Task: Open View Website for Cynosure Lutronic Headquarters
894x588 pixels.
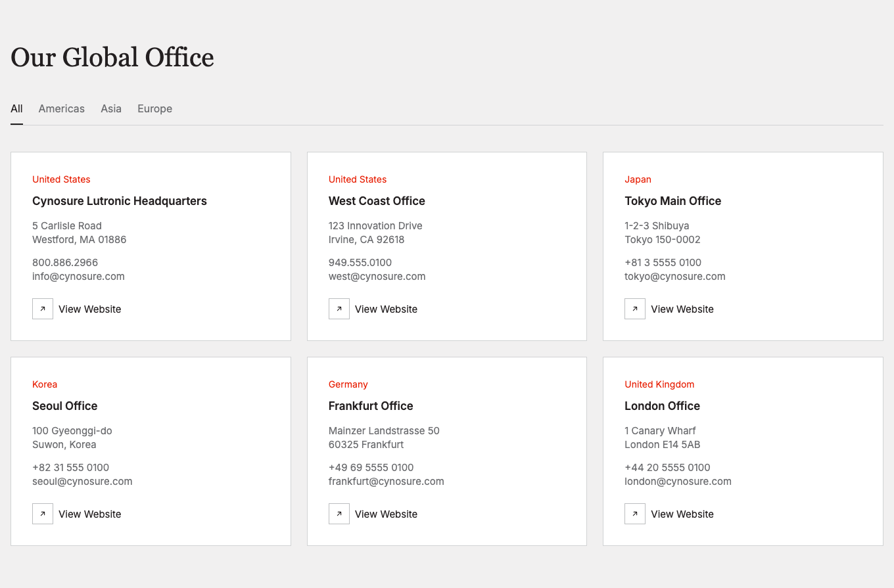Action: [x=77, y=309]
